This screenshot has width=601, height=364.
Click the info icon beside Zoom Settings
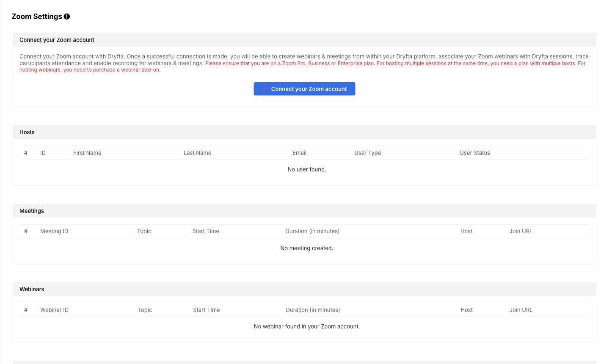coord(67,17)
